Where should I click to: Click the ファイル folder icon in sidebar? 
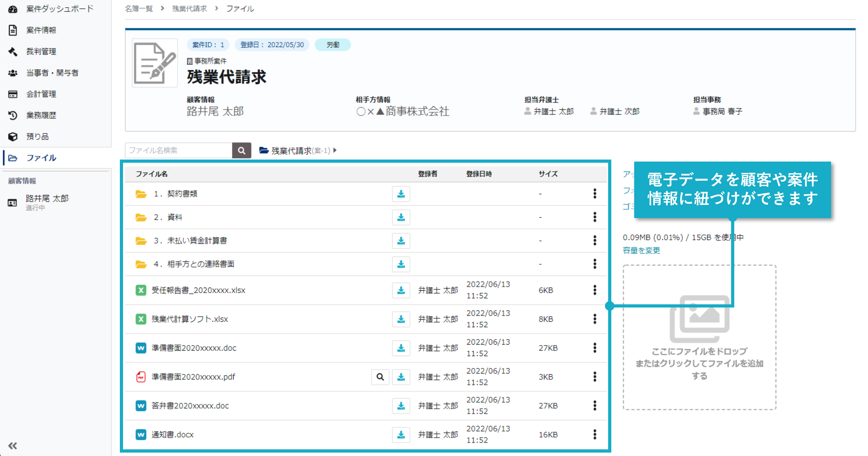tap(13, 158)
